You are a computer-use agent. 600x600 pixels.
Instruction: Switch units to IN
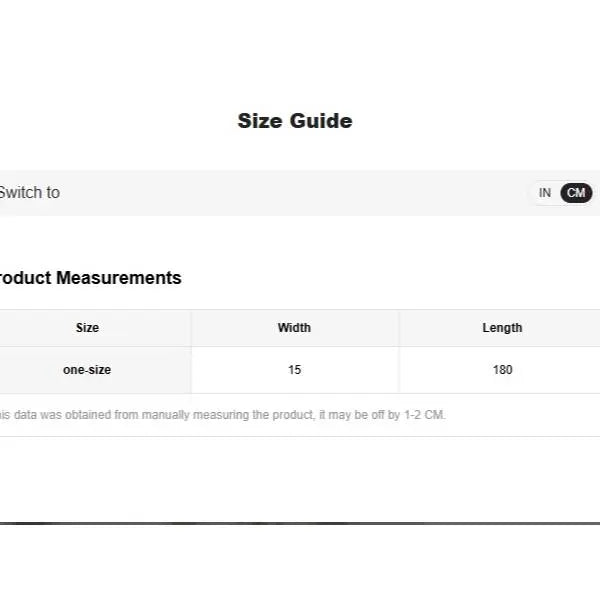tap(545, 193)
